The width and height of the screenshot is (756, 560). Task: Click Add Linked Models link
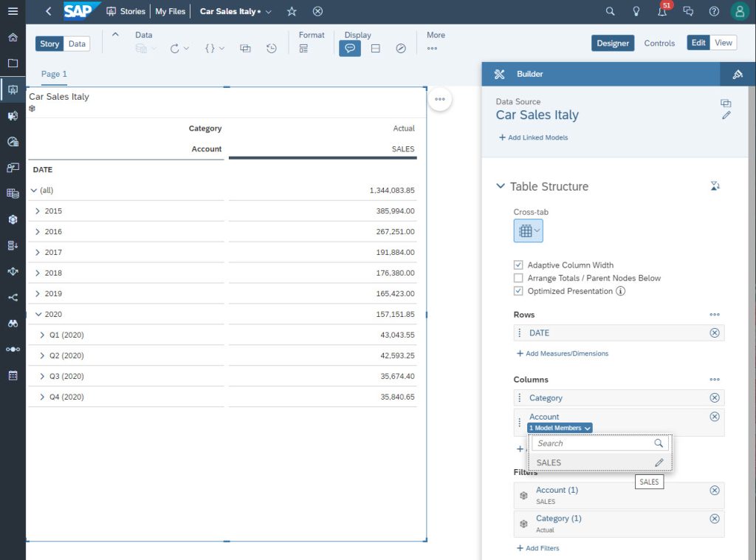[x=533, y=137]
